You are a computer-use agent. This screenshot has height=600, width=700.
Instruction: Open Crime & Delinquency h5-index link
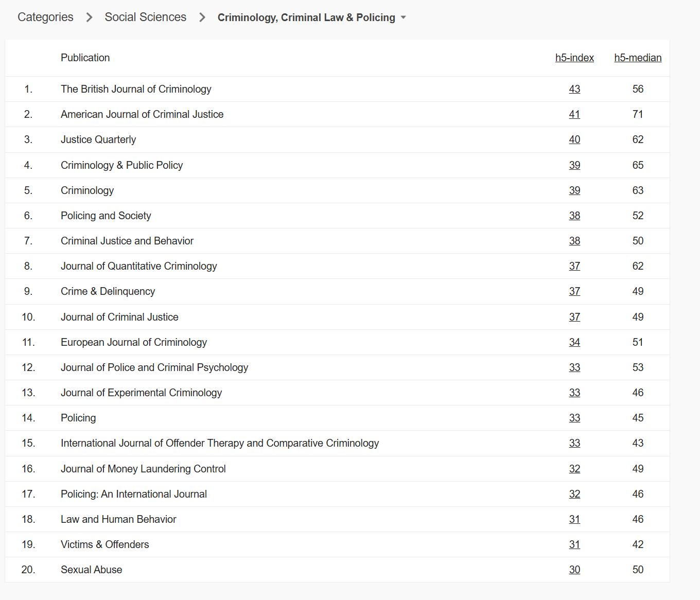point(574,291)
